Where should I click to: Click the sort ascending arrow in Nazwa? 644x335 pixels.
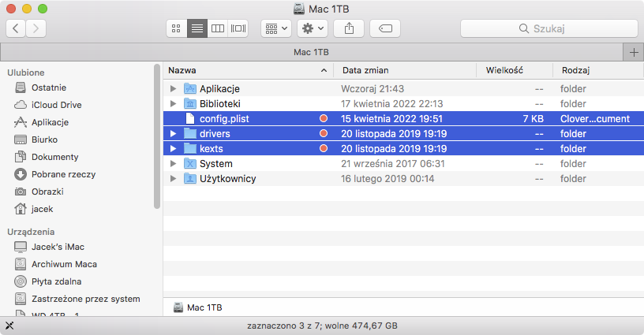324,70
